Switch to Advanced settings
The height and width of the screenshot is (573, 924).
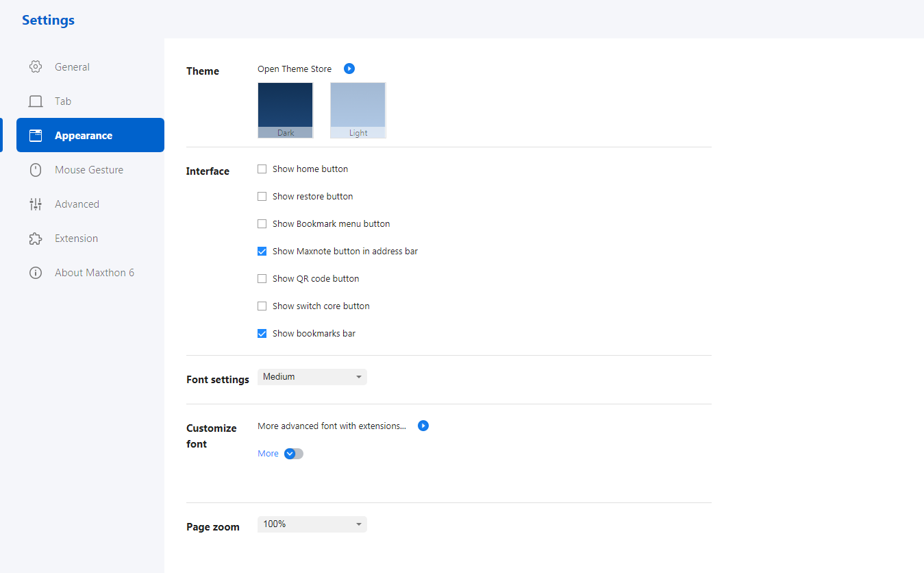click(90, 204)
